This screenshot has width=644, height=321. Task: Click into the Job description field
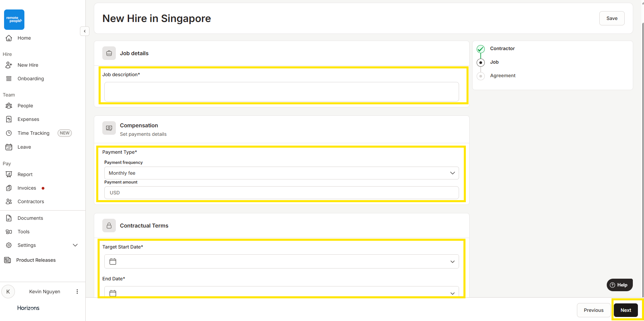[x=282, y=91]
